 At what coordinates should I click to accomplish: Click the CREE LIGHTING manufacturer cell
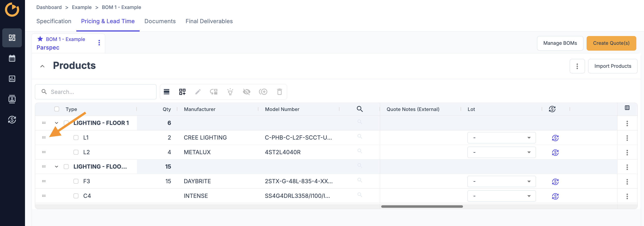[205, 138]
